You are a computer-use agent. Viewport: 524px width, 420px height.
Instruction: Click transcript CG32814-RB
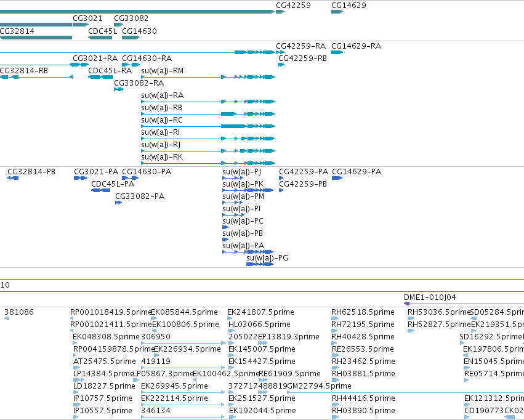pyautogui.click(x=24, y=70)
